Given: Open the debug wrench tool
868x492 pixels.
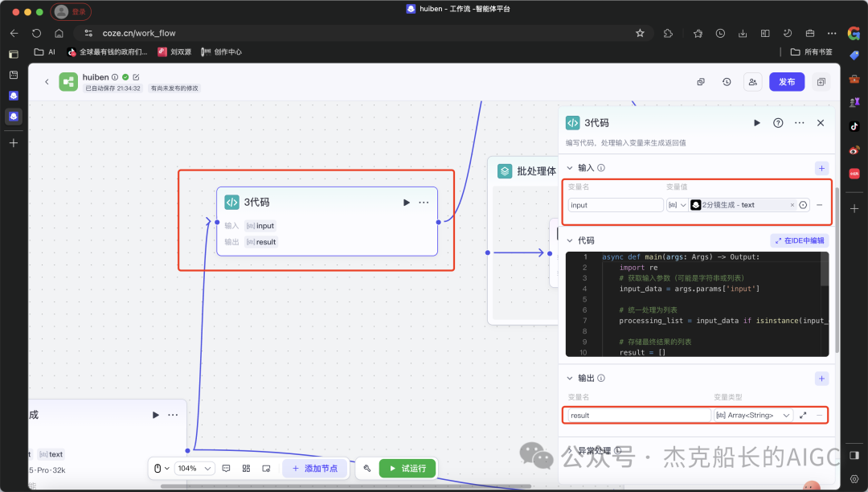Looking at the screenshot, I should click(367, 468).
